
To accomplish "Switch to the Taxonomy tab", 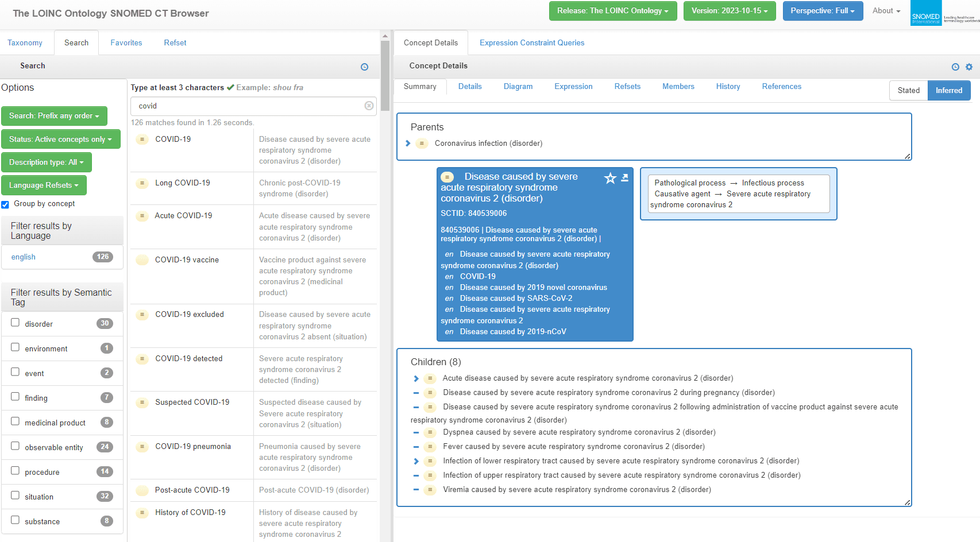I will [25, 43].
